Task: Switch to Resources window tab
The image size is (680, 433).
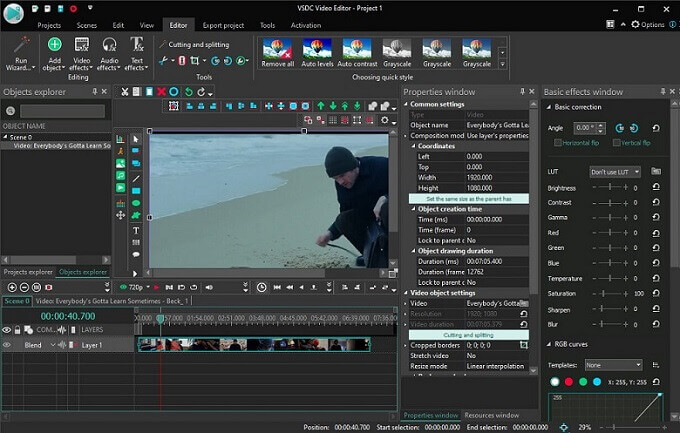Action: coord(491,415)
